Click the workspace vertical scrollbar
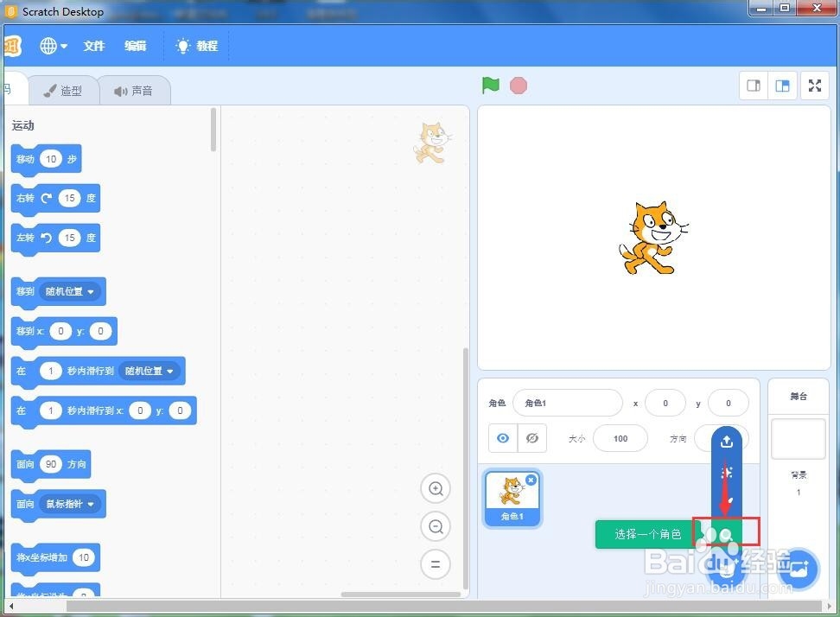This screenshot has width=840, height=617. (x=466, y=468)
